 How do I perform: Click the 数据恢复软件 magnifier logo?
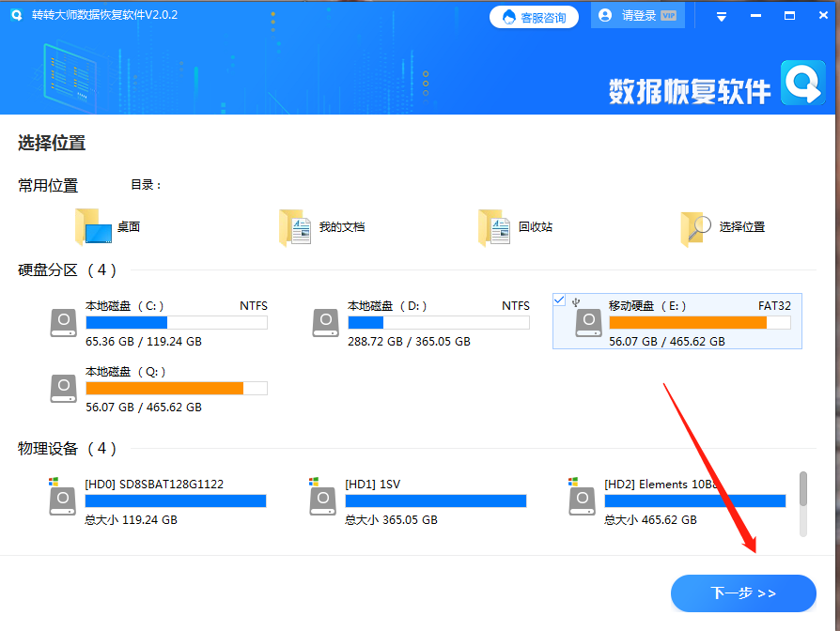pos(803,84)
